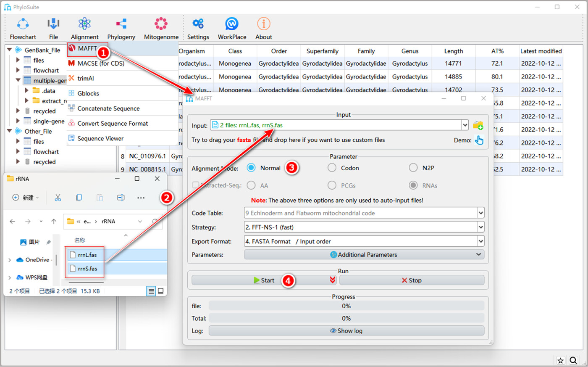
Task: Click the red double-chevron beside Start
Action: pyautogui.click(x=333, y=280)
